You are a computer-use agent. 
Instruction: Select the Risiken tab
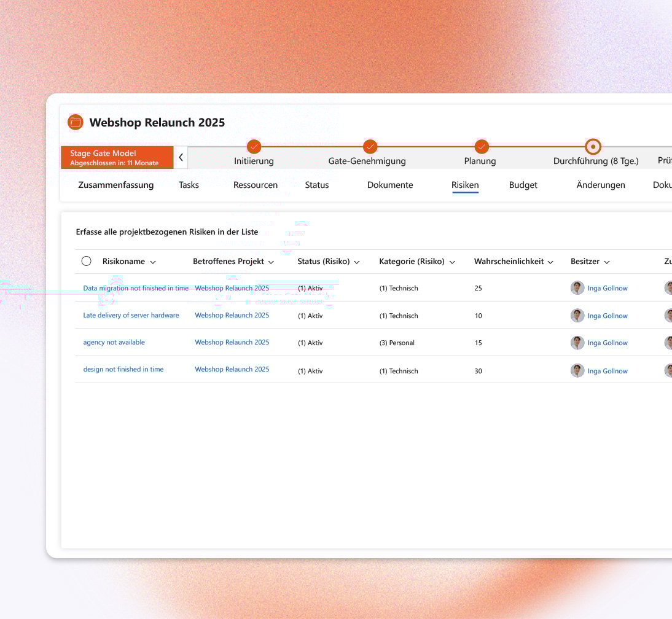(x=465, y=185)
